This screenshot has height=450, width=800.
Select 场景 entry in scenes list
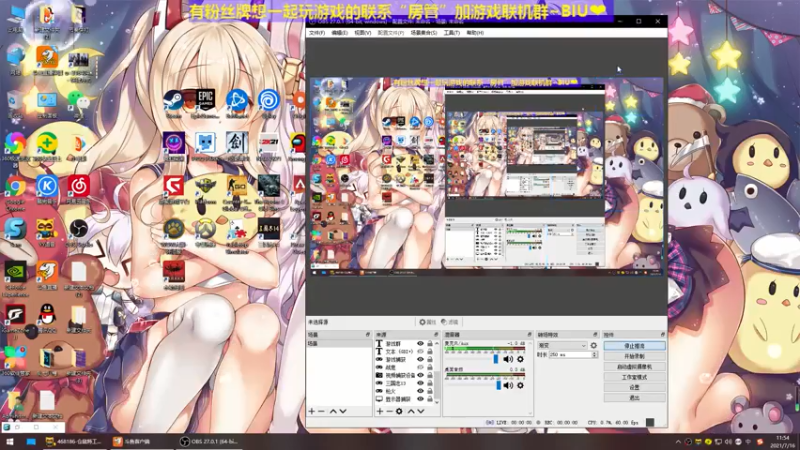pyautogui.click(x=339, y=344)
